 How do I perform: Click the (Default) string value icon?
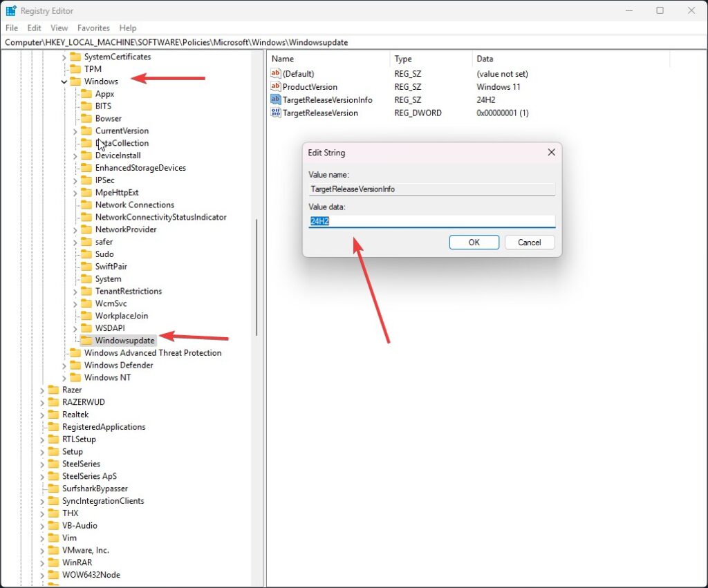coord(275,73)
